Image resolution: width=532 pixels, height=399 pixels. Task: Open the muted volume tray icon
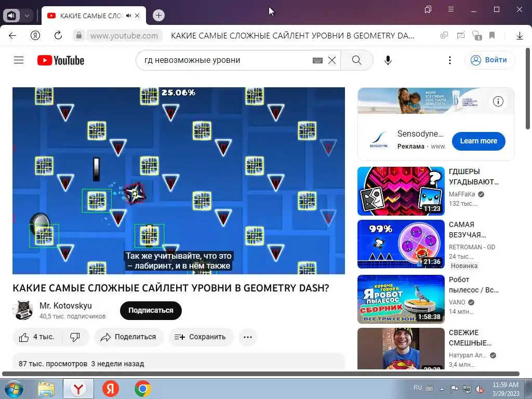480,389
